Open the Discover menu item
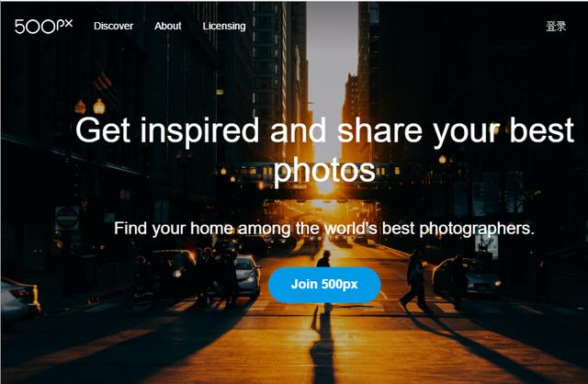This screenshot has width=588, height=384. click(x=113, y=26)
